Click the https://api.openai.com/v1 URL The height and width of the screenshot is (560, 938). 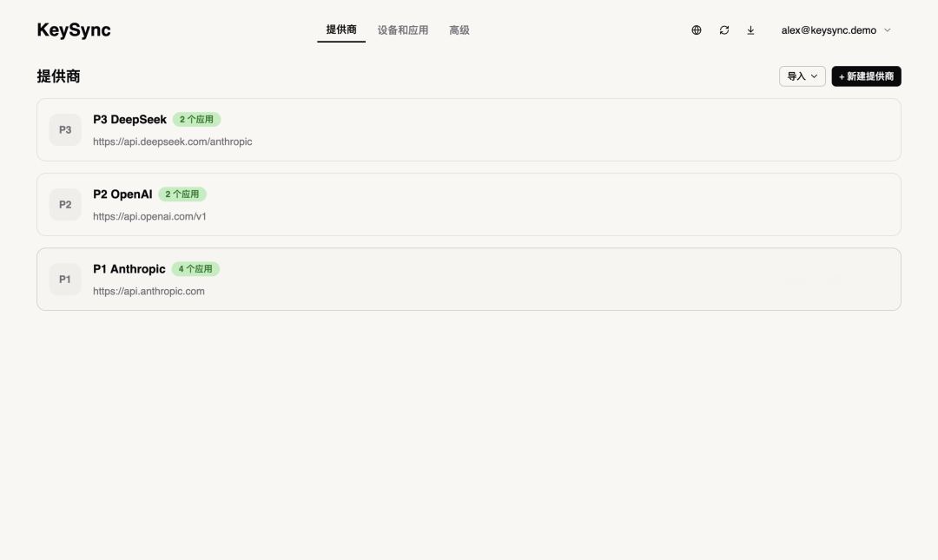point(149,216)
